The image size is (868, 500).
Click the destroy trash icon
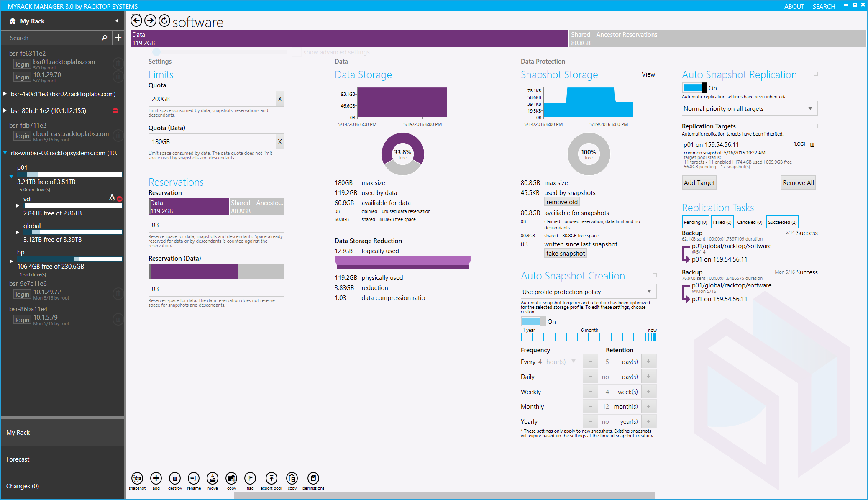[175, 478]
